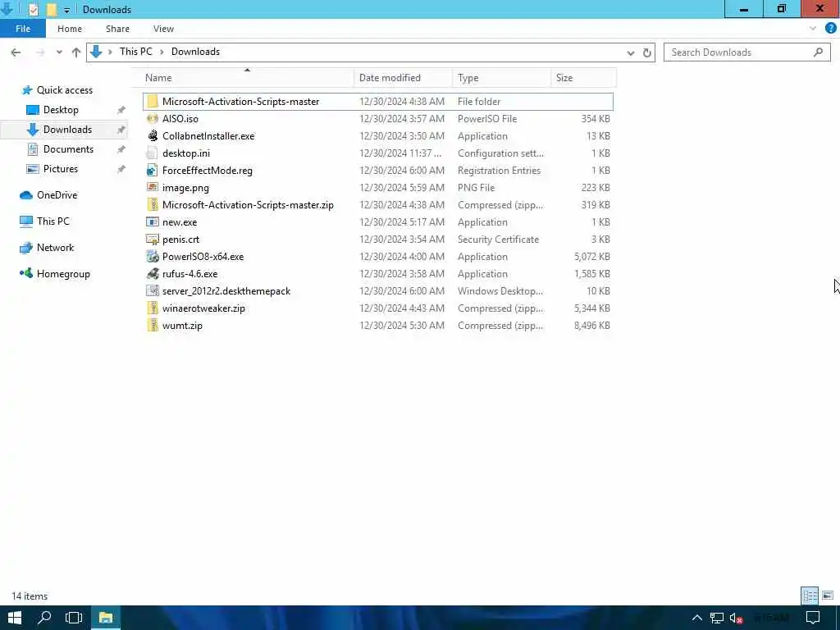This screenshot has height=630, width=840.
Task: Select the CollabnetInstaller.exe application icon
Action: click(153, 135)
